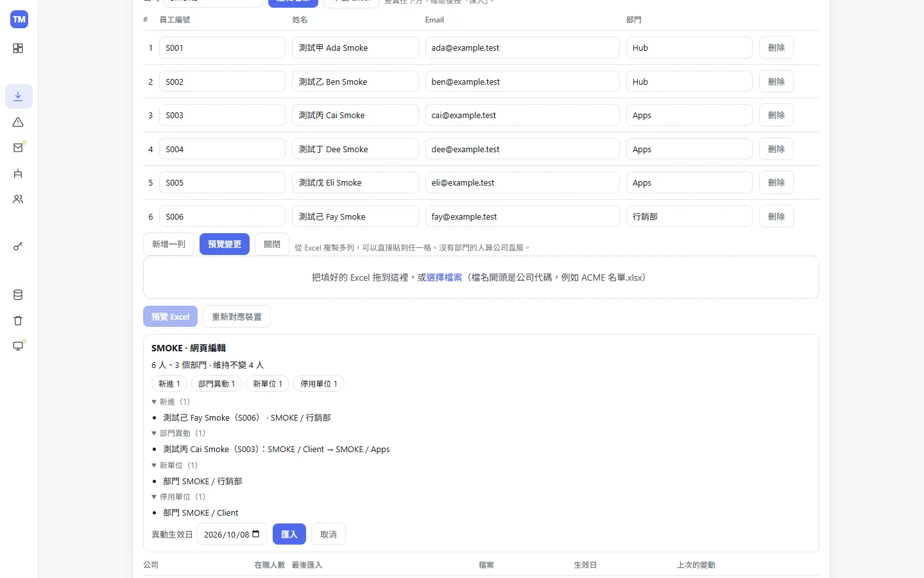
Task: Select the import download icon in sidebar
Action: [18, 96]
